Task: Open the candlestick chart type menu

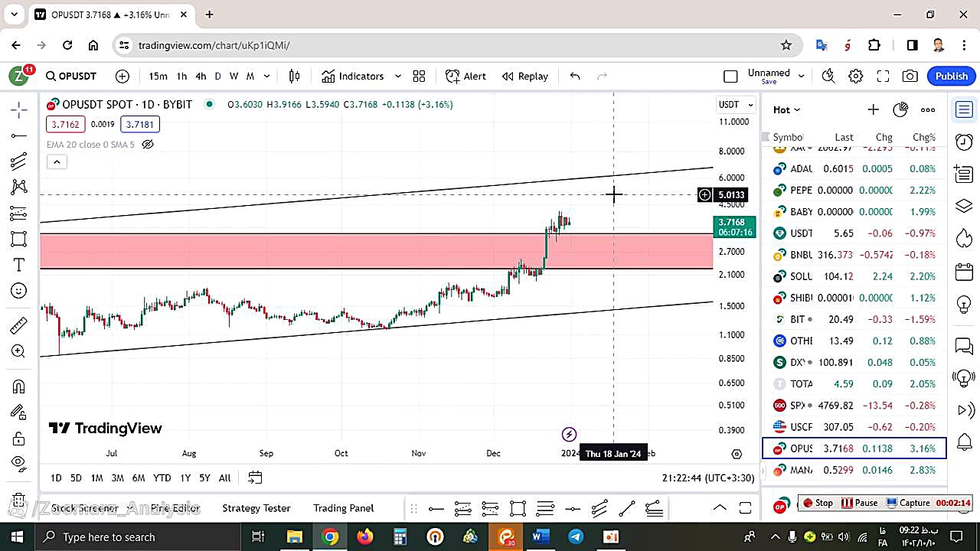Action: click(x=295, y=76)
